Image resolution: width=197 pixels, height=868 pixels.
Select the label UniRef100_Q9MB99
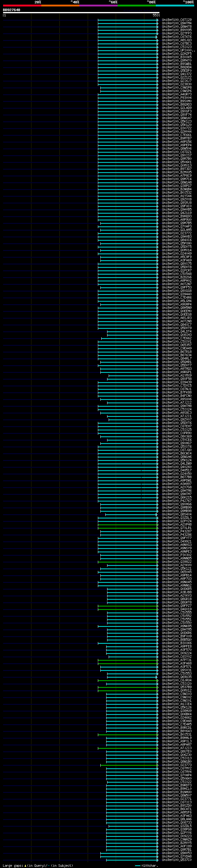click(176, 508)
